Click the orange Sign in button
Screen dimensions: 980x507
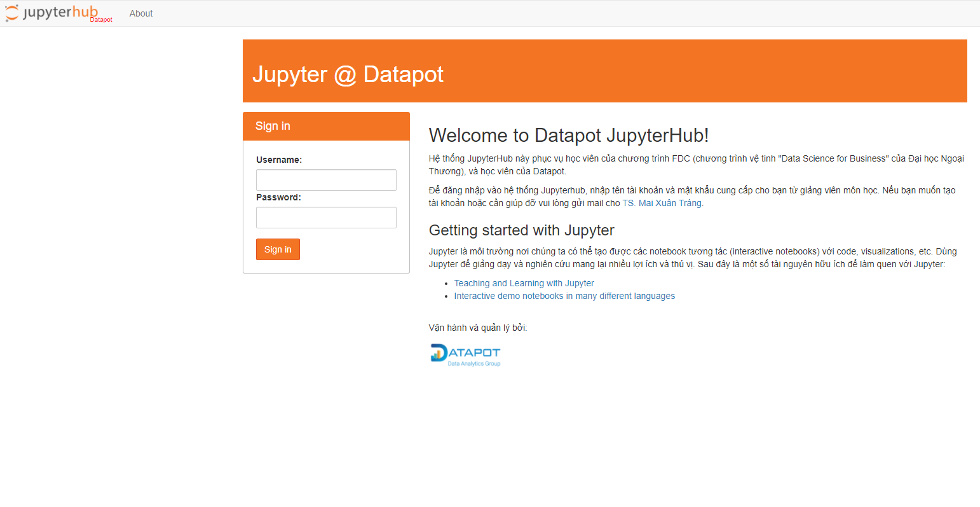click(x=278, y=249)
